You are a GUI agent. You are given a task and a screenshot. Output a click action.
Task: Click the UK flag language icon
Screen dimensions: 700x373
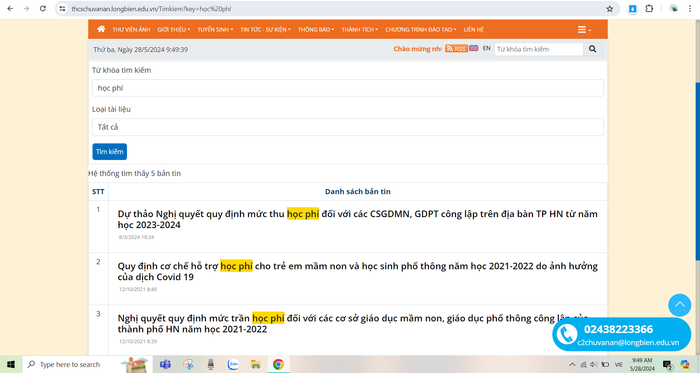coord(474,48)
